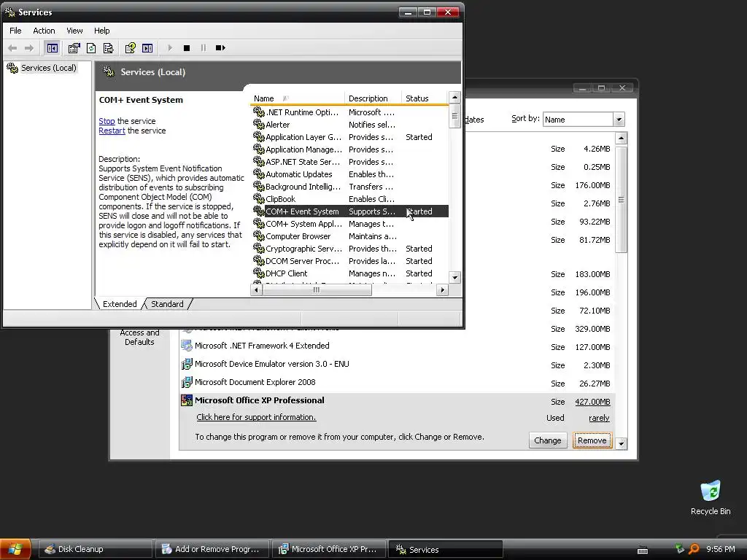Click the Forward arrow in Services toolbar
747x560 pixels.
[x=29, y=48]
